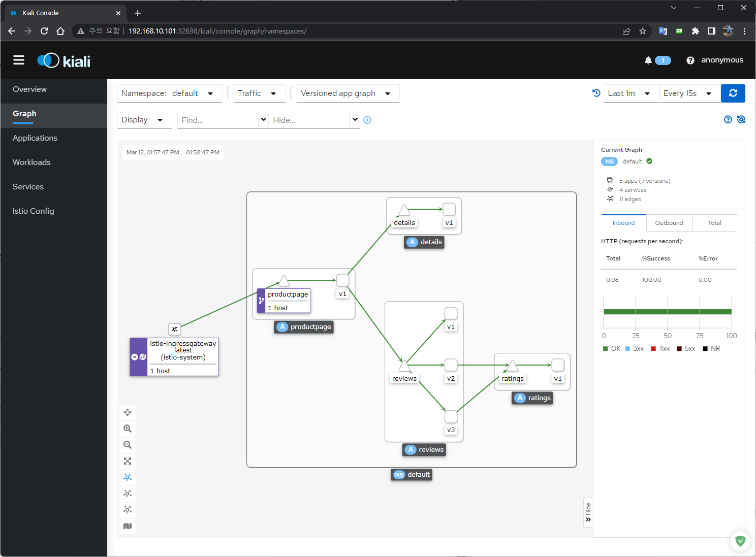Toggle the hamburger navigation menu
Screen dimensions: 756x557
coord(19,60)
